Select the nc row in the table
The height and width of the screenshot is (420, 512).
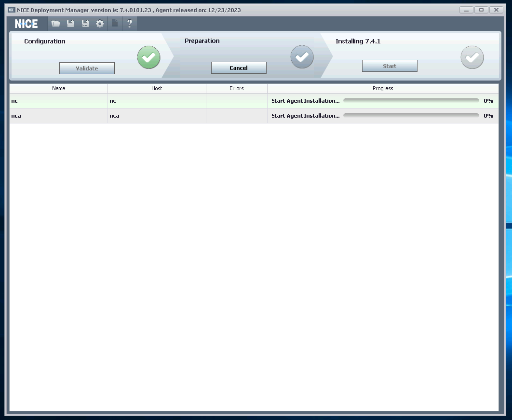(58, 101)
